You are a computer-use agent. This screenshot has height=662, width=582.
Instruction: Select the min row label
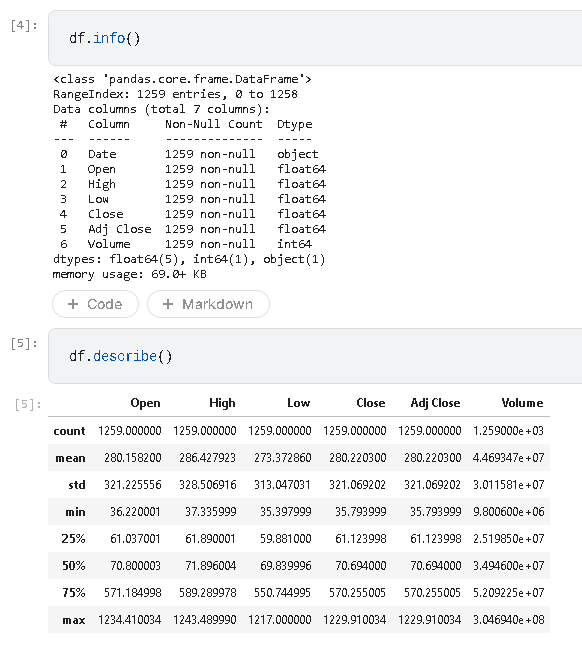75,512
